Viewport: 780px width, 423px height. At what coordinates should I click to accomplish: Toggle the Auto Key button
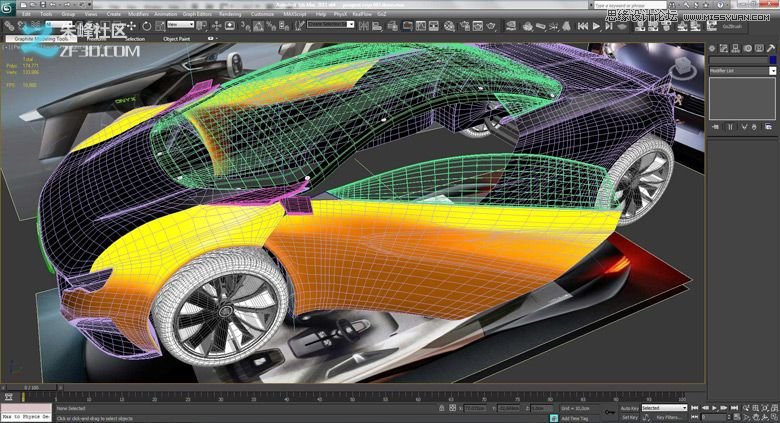[629, 408]
